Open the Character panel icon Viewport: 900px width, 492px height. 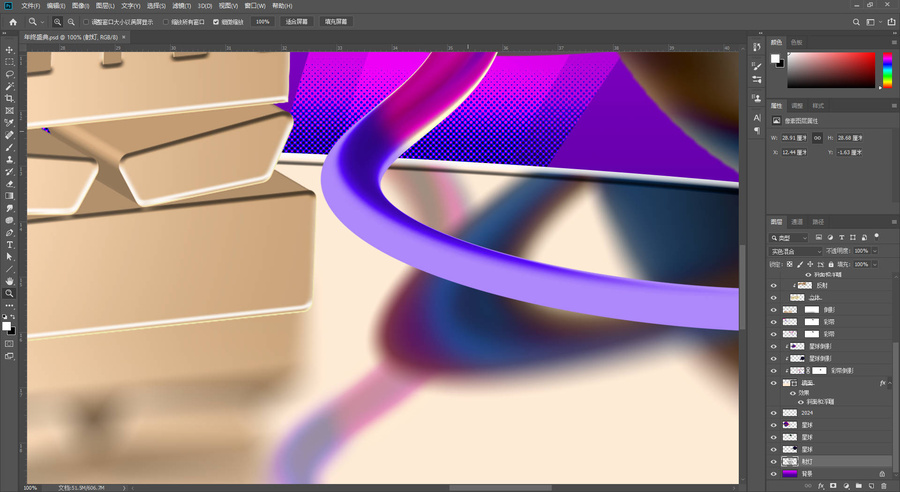click(757, 117)
